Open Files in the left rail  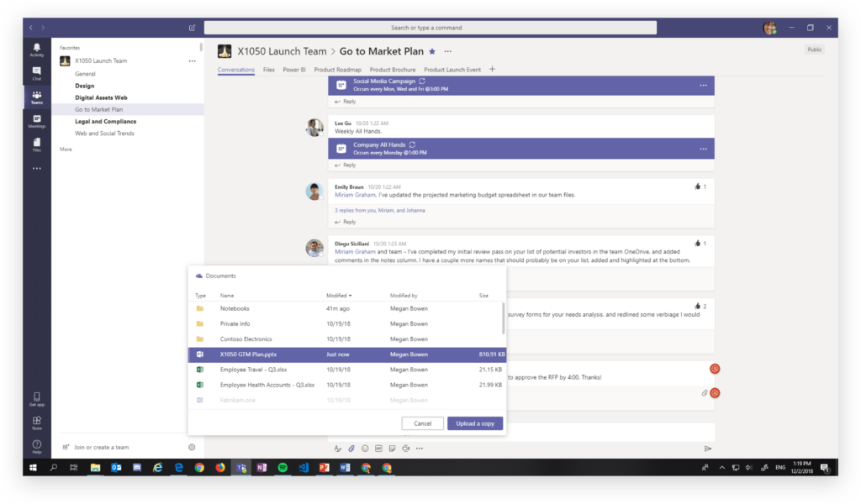point(37,144)
